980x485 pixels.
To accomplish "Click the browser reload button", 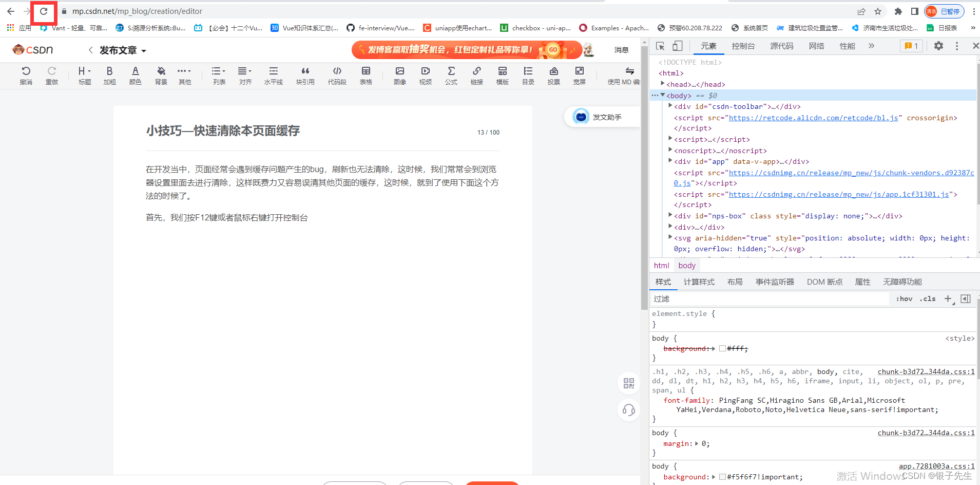I will pyautogui.click(x=44, y=11).
